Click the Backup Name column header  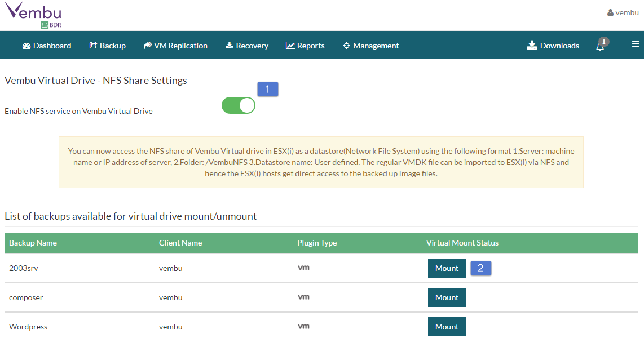[33, 243]
